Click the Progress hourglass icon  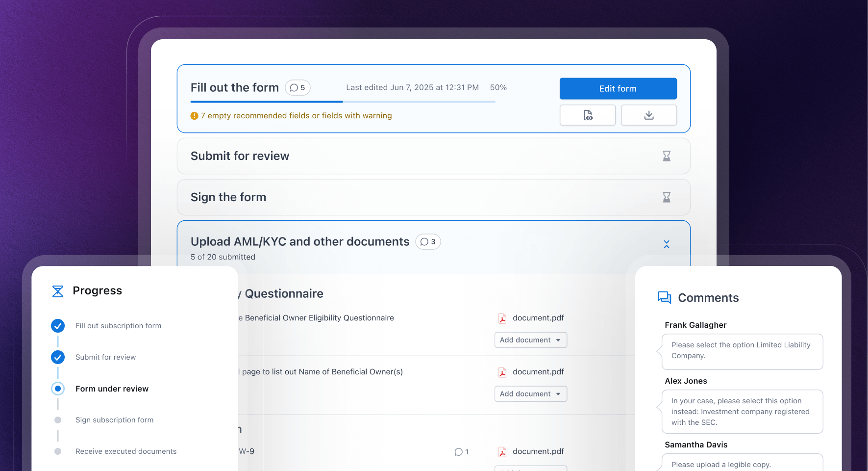58,291
